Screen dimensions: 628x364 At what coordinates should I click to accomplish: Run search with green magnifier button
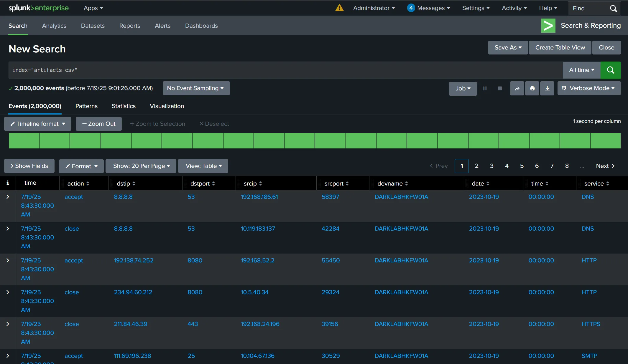(611, 70)
